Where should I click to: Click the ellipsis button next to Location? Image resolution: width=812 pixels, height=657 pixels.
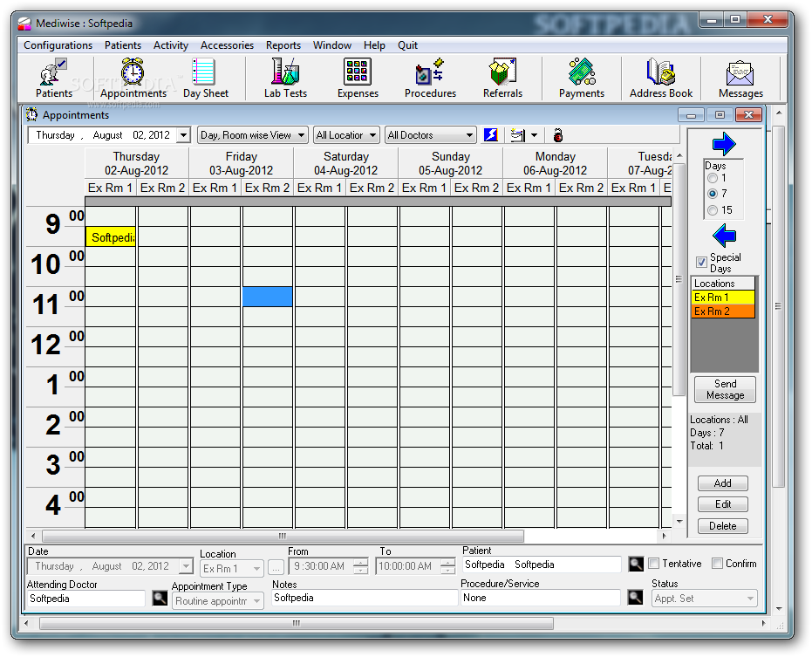tap(276, 569)
